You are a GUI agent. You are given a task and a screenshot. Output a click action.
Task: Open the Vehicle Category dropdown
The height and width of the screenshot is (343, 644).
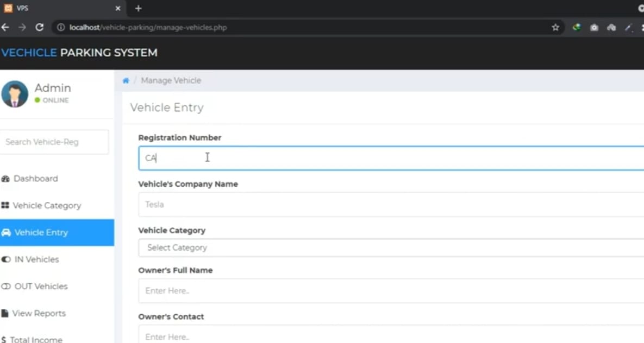click(x=390, y=247)
